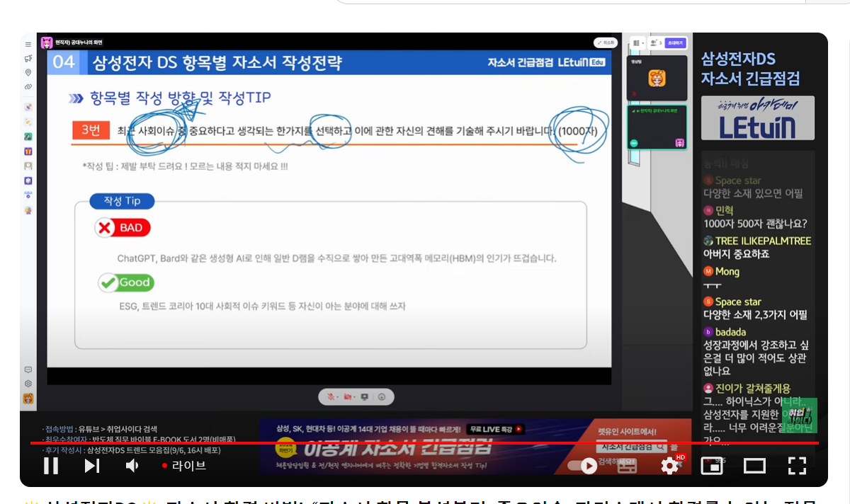Open miniplayer mode

click(x=711, y=466)
